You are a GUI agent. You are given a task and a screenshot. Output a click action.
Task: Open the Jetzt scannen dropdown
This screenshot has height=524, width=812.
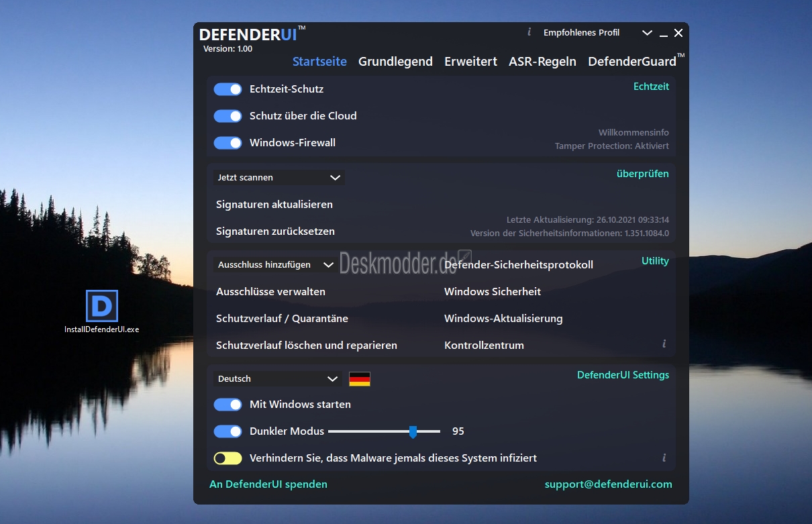point(279,178)
